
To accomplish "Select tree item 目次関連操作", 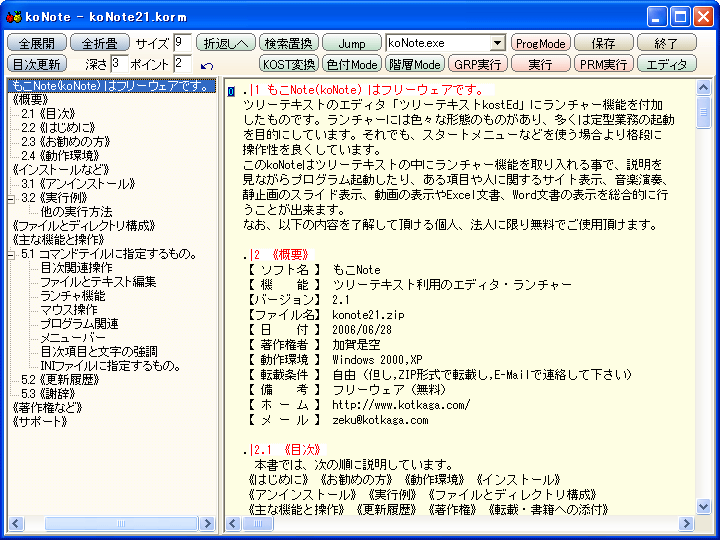I will [76, 268].
